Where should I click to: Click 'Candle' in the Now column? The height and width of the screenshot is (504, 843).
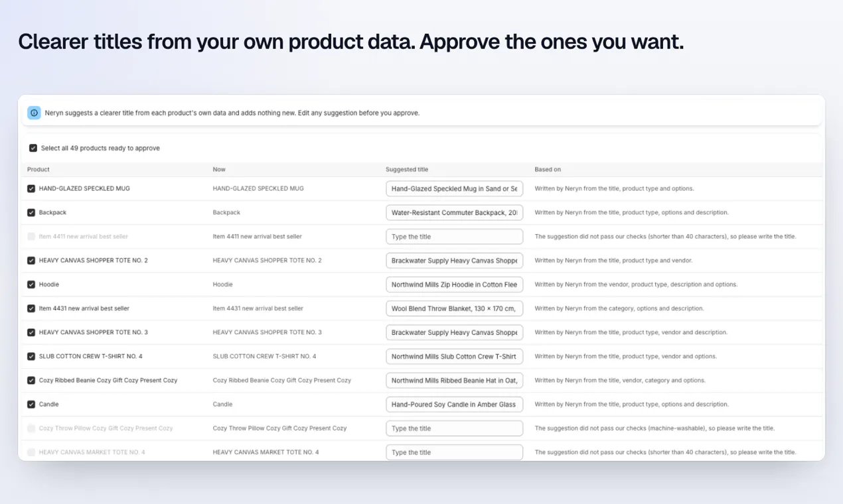(223, 405)
